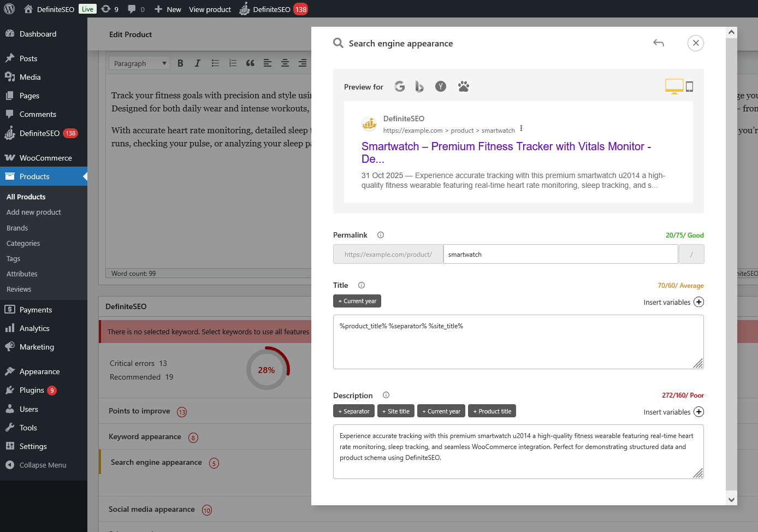Click the 28% SEO score circle
Viewport: 758px width, 532px height.
click(x=267, y=369)
